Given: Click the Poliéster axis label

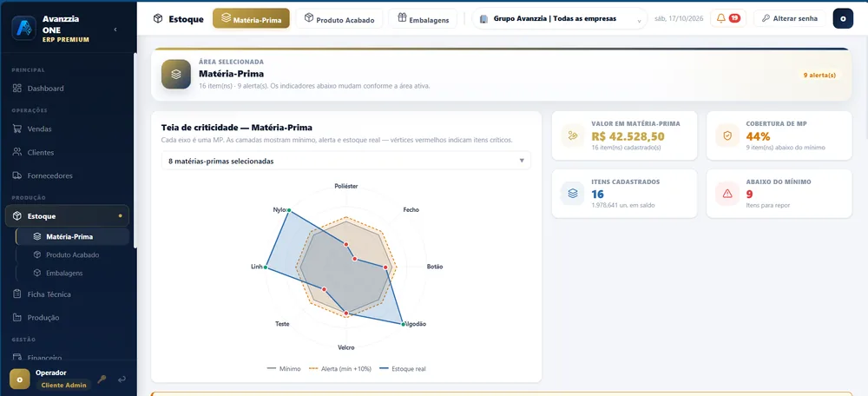Looking at the screenshot, I should coord(346,186).
